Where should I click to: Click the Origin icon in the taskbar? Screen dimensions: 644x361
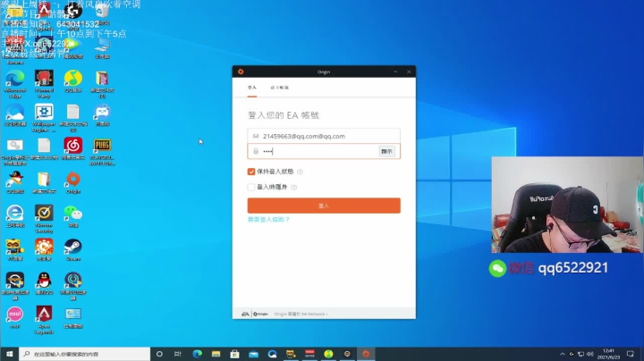(366, 354)
